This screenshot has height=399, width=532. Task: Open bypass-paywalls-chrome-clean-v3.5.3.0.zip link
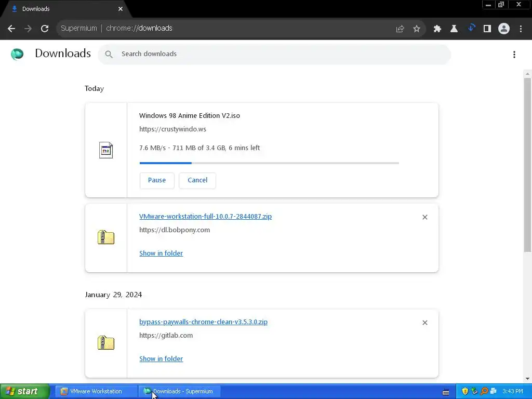(x=203, y=322)
